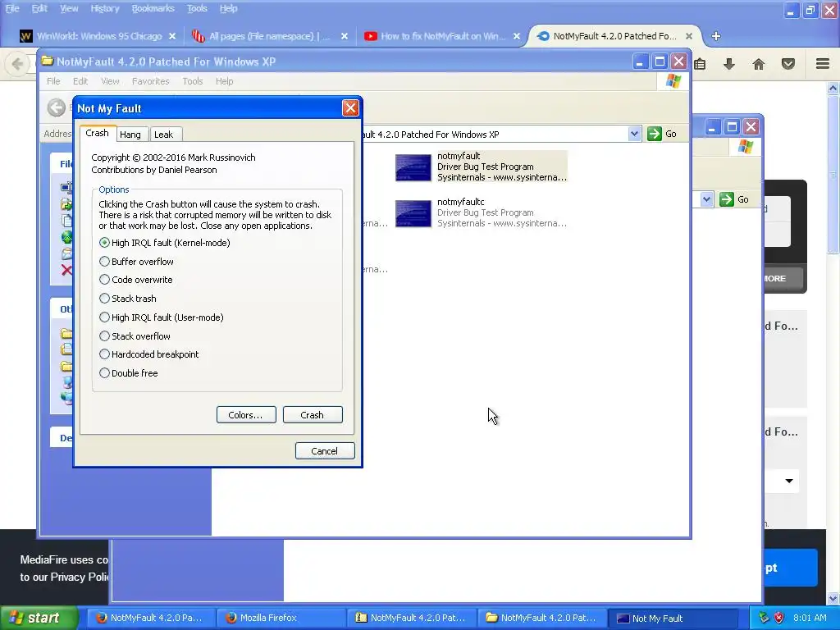840x630 pixels.
Task: Open notmyfault program icon in Explorer
Action: tap(413, 167)
